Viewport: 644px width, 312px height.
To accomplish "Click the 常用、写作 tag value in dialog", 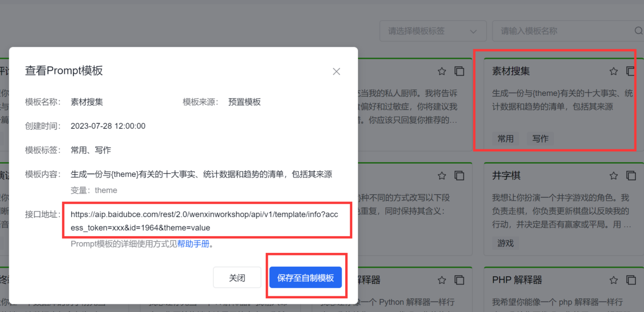I will click(91, 150).
